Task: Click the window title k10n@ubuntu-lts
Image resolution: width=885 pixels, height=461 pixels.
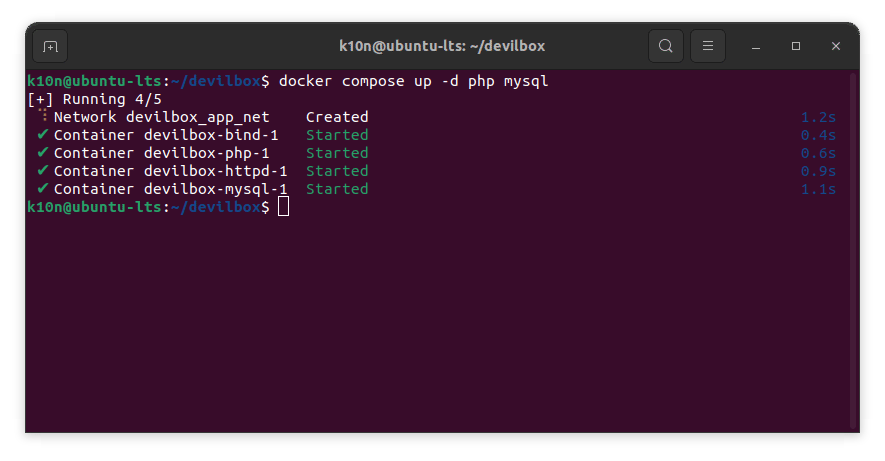Action: pos(442,46)
